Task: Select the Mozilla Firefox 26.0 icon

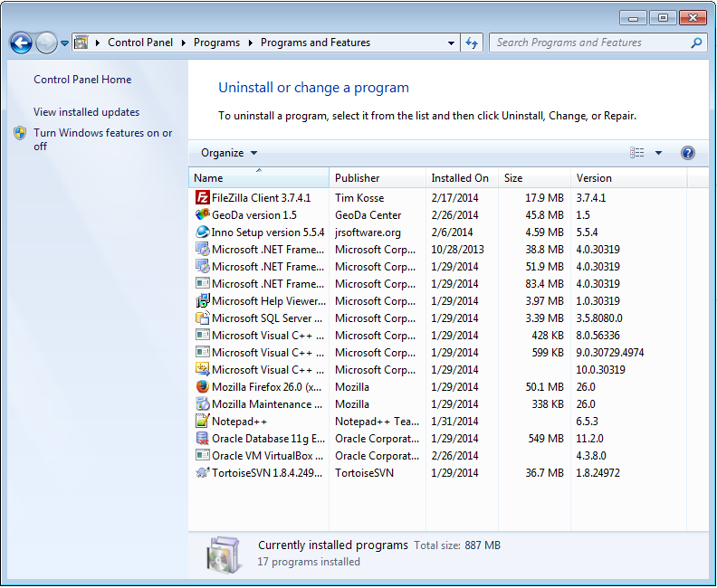Action: (202, 387)
